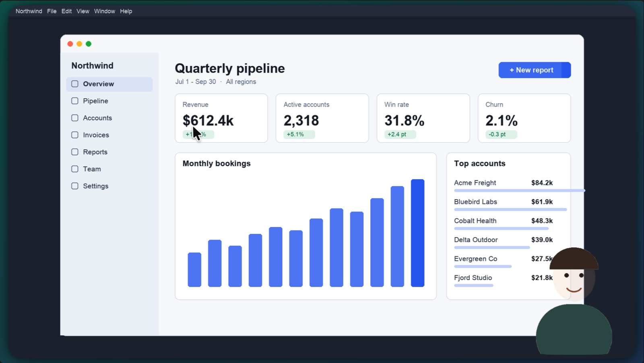
Task: Click the Top accounts panel heading
Action: pyautogui.click(x=480, y=163)
